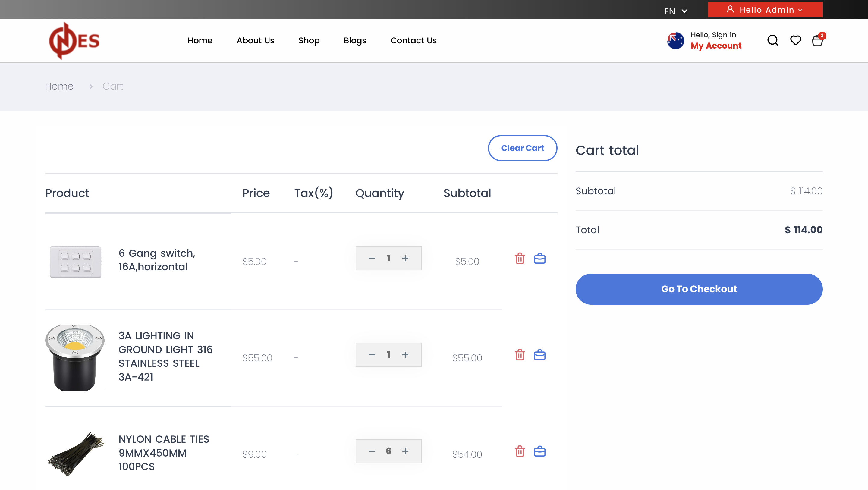Screen dimensions: 868x490
Task: Click the Australian flag country icon
Action: (x=675, y=40)
